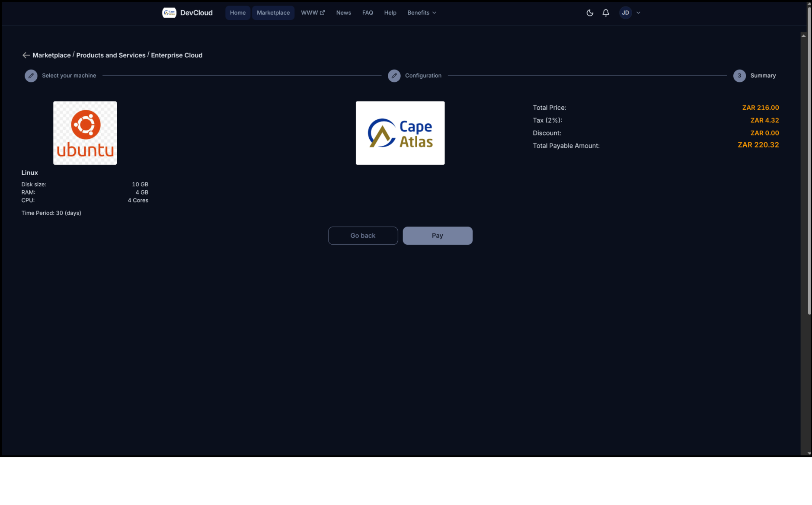812x505 pixels.
Task: Click the Linux heading text
Action: (30, 173)
